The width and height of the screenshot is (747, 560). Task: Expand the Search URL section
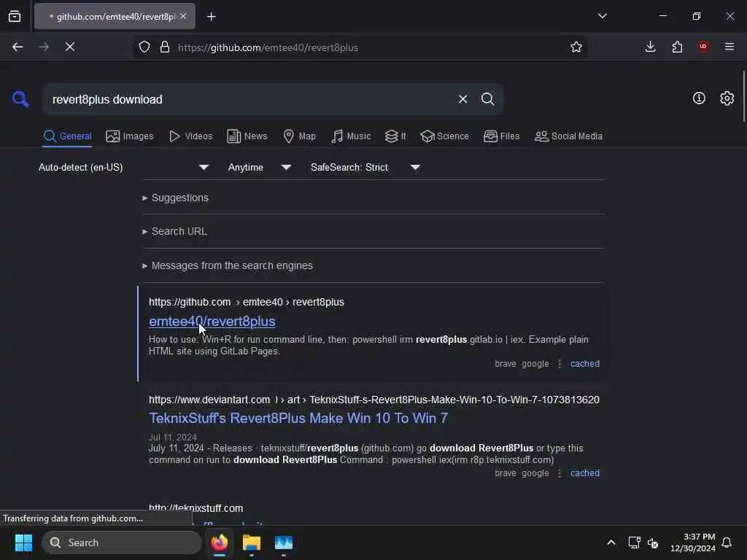(174, 231)
